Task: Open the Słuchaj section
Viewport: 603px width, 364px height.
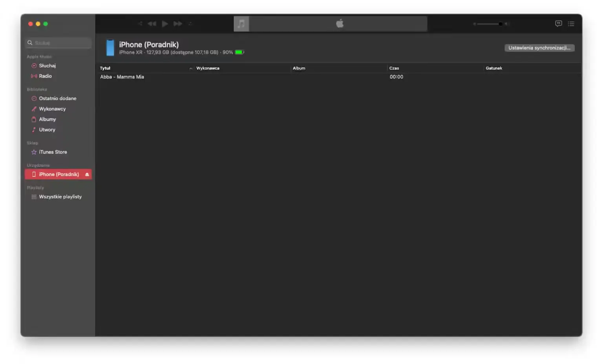Action: click(47, 66)
